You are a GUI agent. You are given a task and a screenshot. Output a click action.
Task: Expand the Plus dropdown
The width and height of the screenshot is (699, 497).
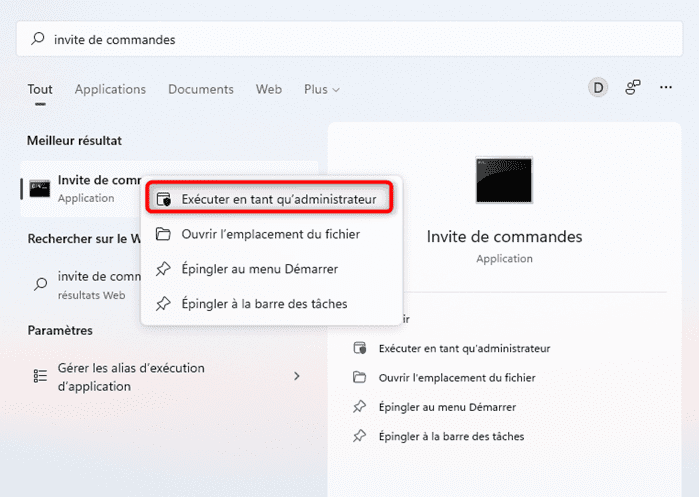coord(322,89)
